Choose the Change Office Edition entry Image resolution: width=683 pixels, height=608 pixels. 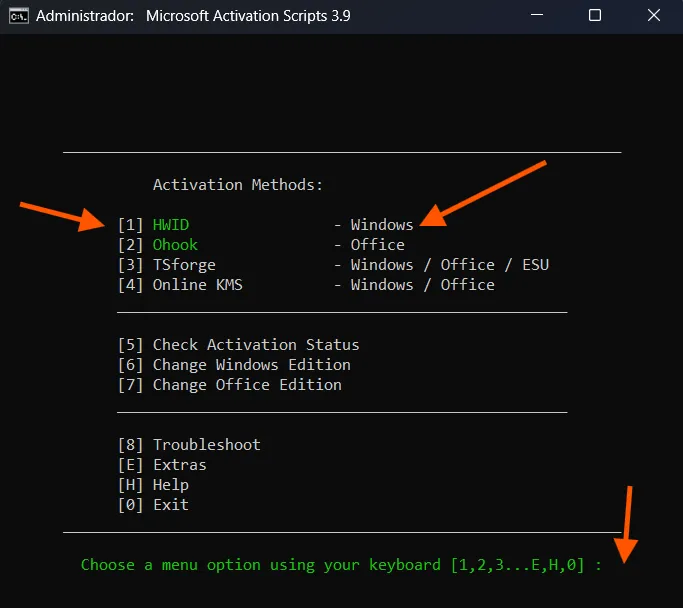[x=246, y=385]
